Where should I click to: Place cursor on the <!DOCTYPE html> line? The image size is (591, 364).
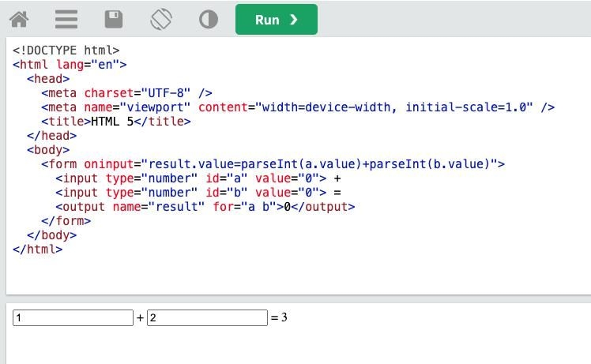66,50
